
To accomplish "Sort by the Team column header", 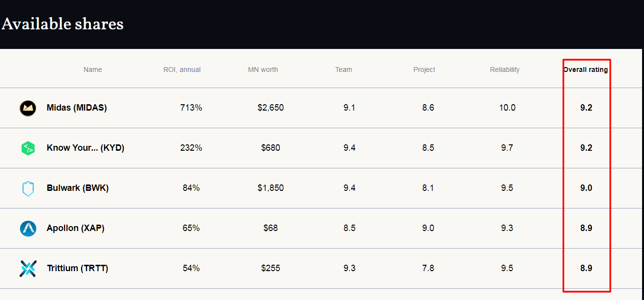I will (x=343, y=69).
